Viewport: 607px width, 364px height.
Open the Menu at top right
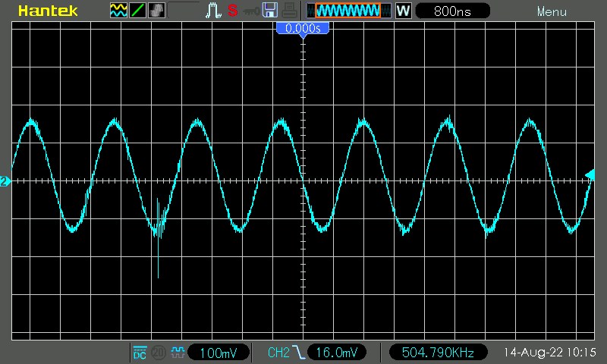(552, 11)
